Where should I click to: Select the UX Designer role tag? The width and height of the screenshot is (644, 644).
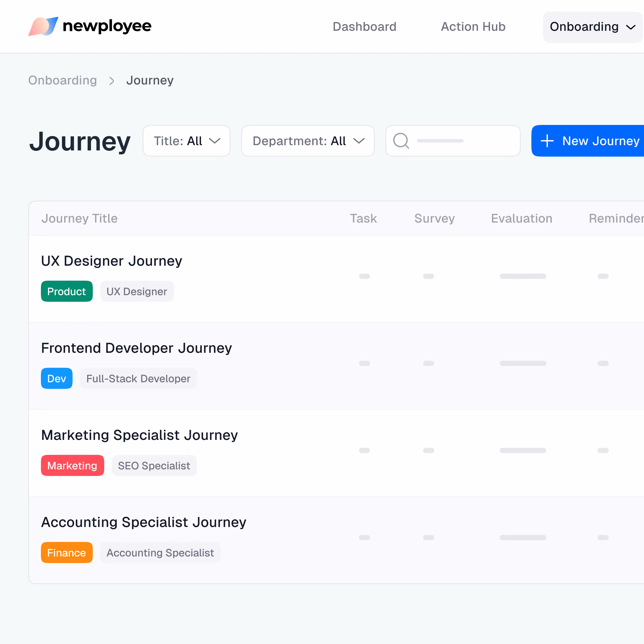137,291
